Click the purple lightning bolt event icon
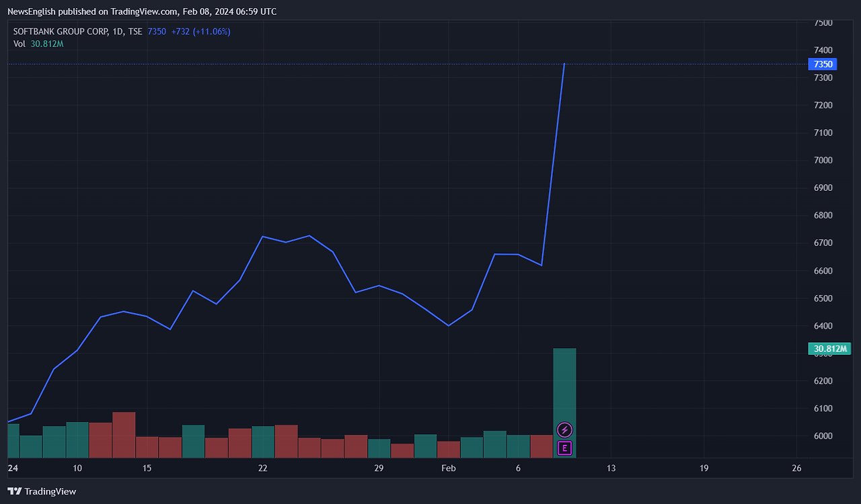 click(x=565, y=430)
